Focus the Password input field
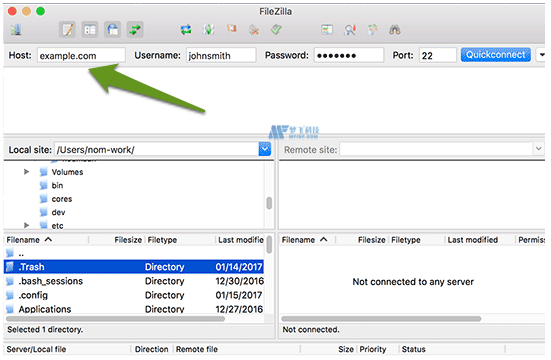The width and height of the screenshot is (551, 360). coord(349,56)
